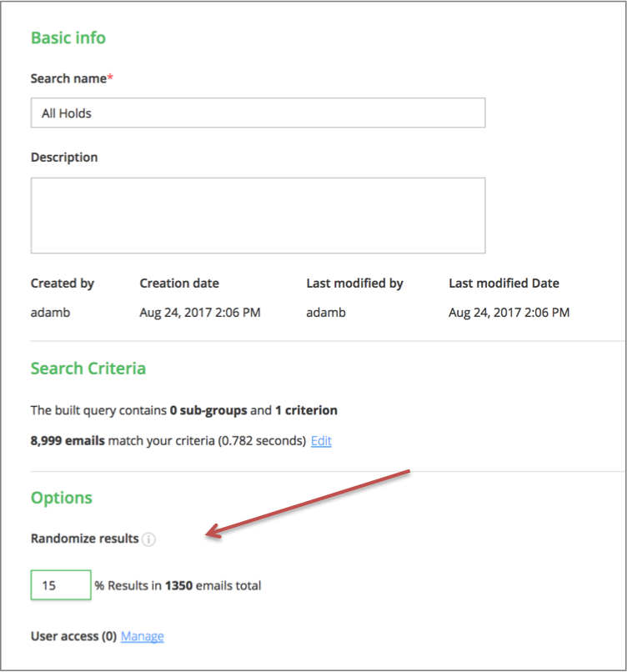Click the User access (0) label

tap(73, 636)
